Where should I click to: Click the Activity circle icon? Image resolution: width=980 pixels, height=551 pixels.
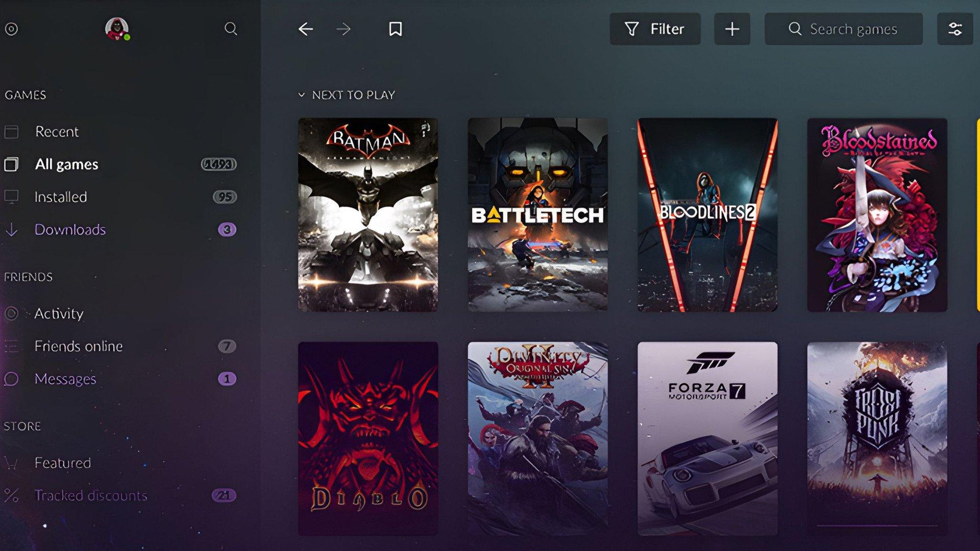[11, 313]
